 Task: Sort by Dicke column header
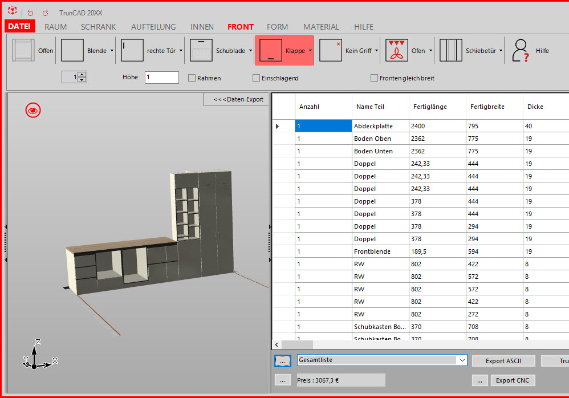[x=546, y=107]
